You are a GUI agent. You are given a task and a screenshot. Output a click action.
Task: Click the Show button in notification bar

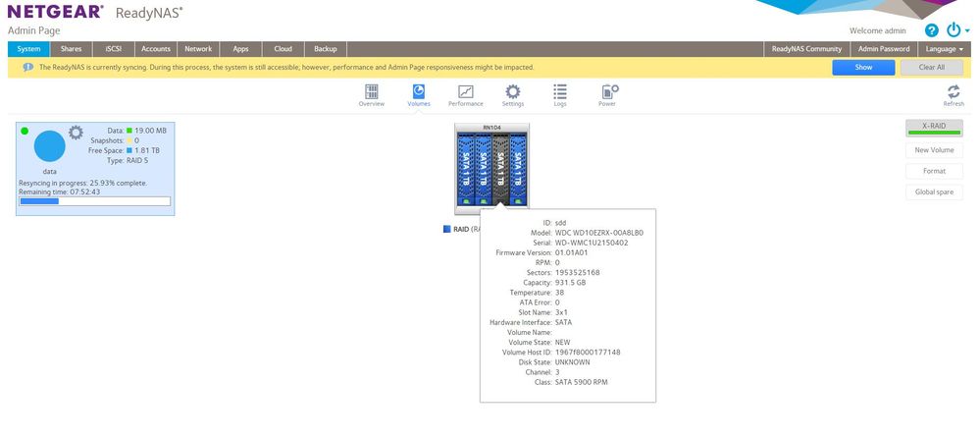(x=863, y=67)
